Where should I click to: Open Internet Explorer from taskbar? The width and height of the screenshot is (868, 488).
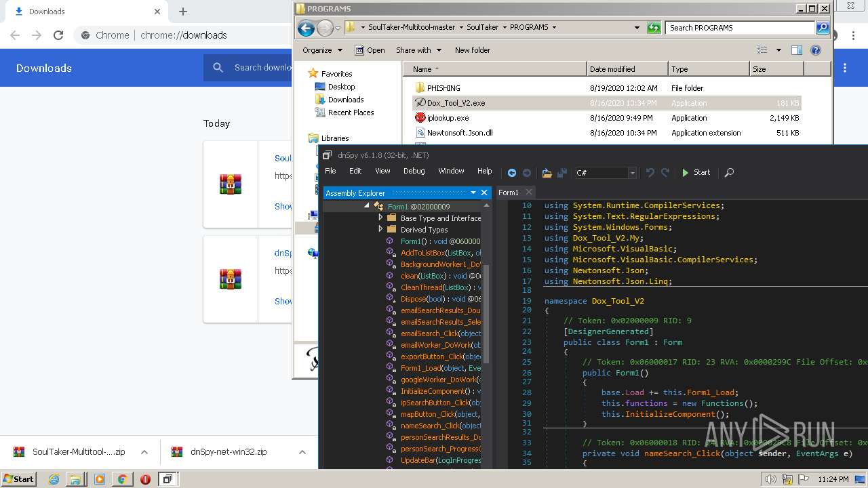(54, 479)
